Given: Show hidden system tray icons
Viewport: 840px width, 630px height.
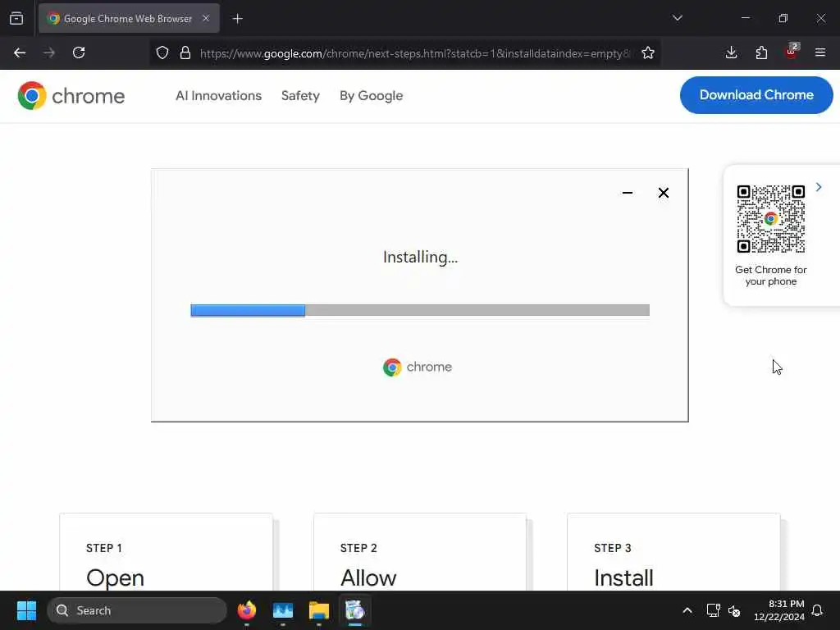Looking at the screenshot, I should [687, 610].
